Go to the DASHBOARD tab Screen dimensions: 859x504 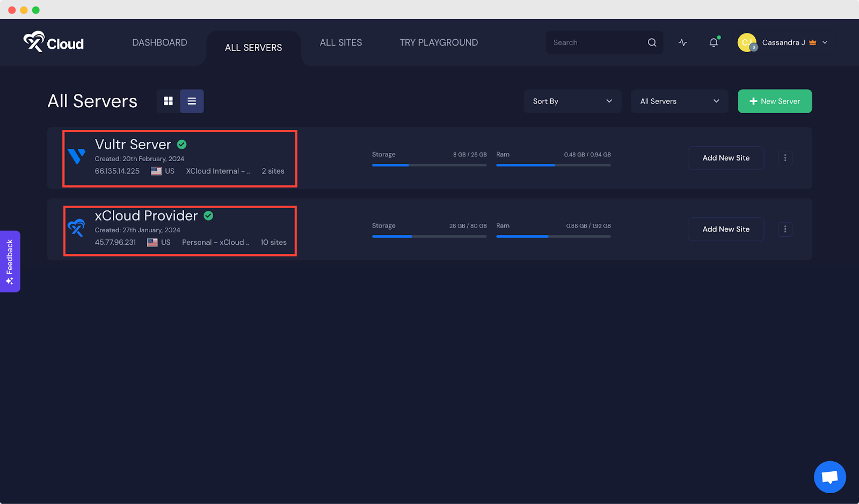tap(159, 42)
